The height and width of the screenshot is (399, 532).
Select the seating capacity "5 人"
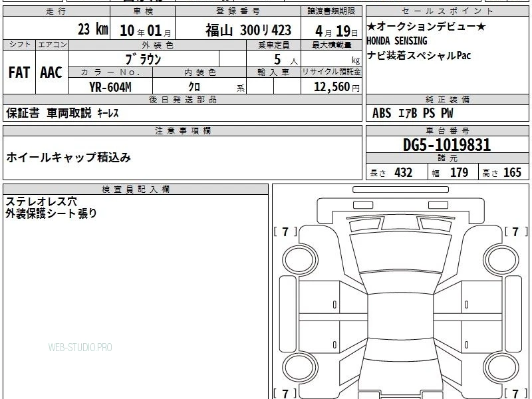[x=285, y=60]
